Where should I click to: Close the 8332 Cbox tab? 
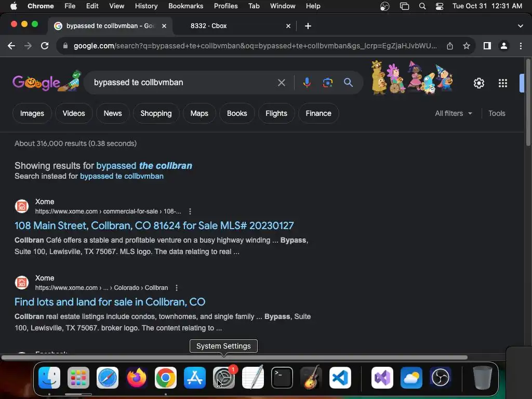click(288, 26)
